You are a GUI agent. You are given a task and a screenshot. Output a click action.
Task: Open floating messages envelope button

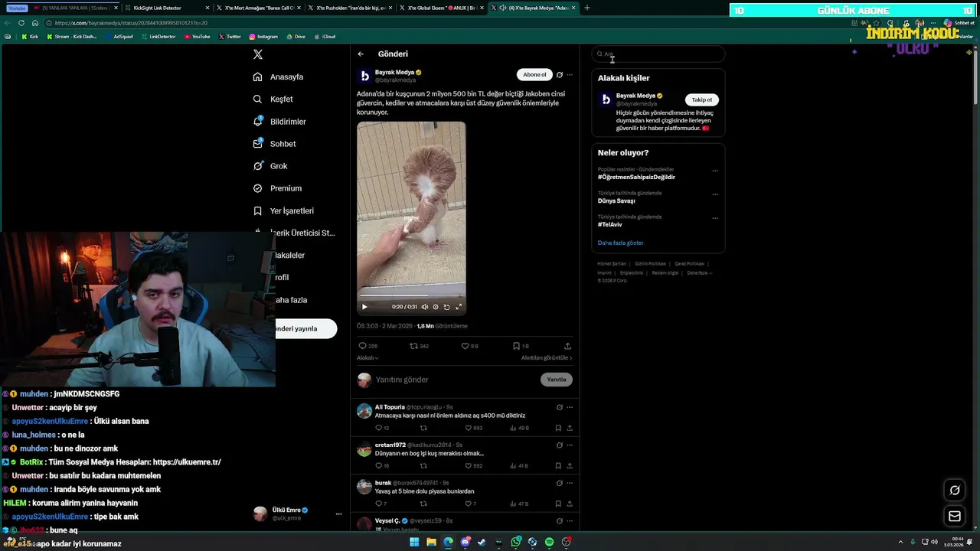[x=955, y=517]
